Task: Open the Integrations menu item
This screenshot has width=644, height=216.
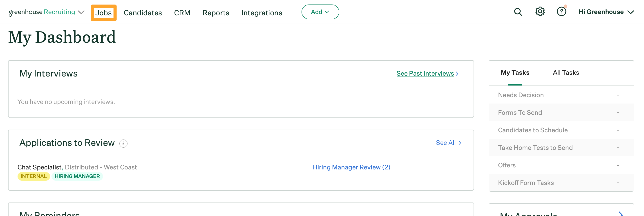Action: click(262, 13)
